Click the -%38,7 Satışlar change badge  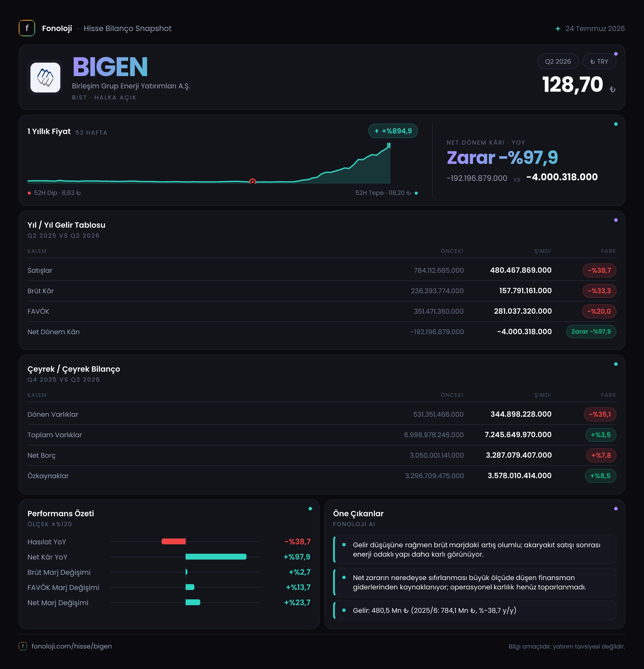click(599, 270)
